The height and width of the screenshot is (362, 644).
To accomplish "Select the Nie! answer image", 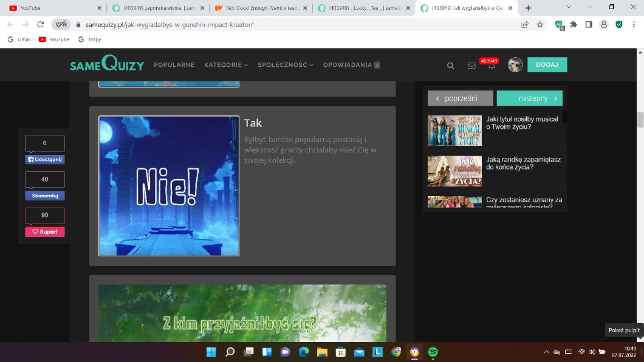I will coord(169,186).
